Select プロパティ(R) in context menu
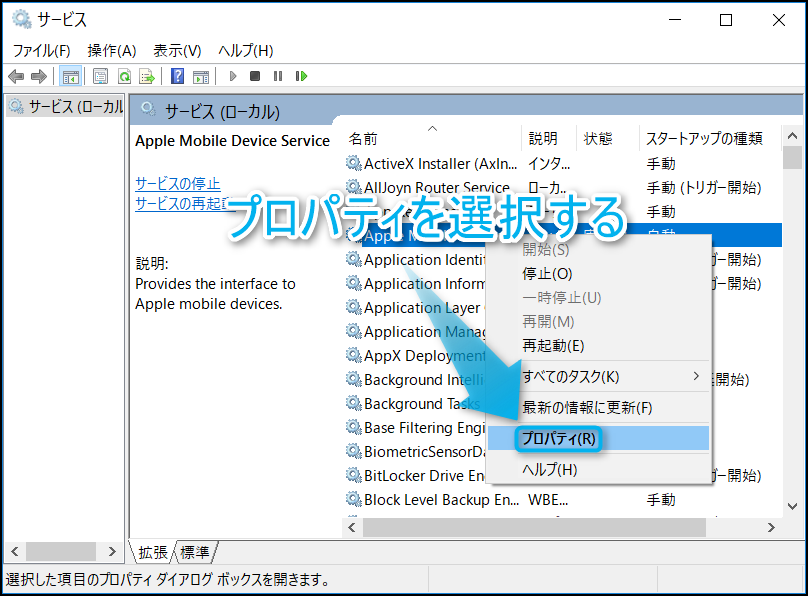This screenshot has height=596, width=808. [x=558, y=438]
